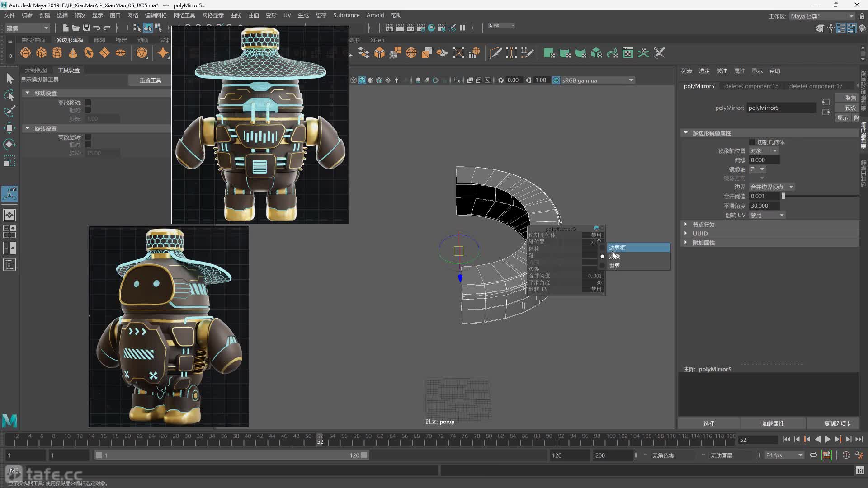Open the sRGB gamma view transform dropdown

click(x=598, y=80)
